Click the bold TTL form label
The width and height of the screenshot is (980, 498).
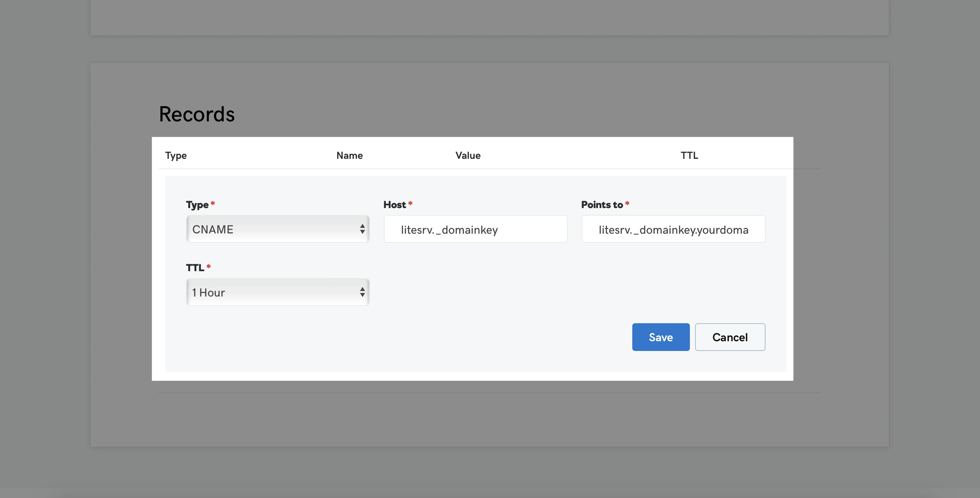(195, 268)
